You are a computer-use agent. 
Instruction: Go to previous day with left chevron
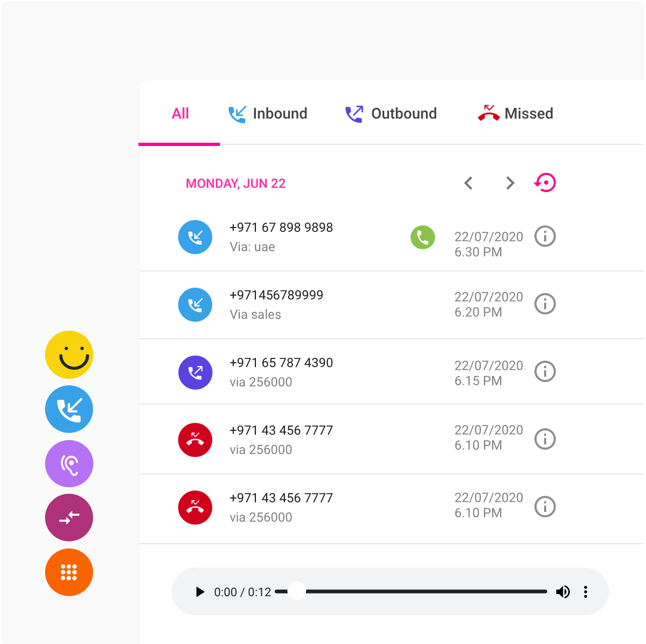[x=468, y=184]
